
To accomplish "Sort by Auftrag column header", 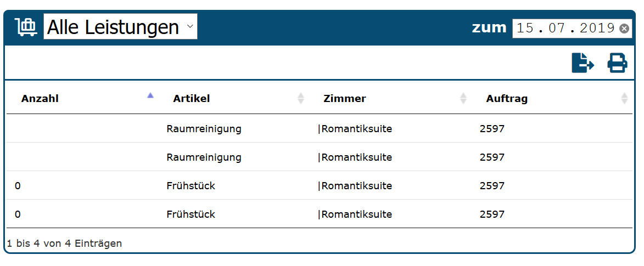I will [507, 99].
